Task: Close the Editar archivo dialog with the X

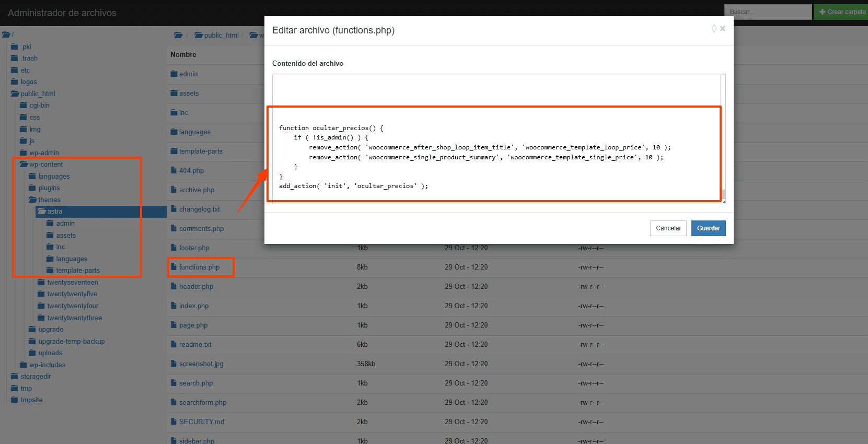Action: 723,29
